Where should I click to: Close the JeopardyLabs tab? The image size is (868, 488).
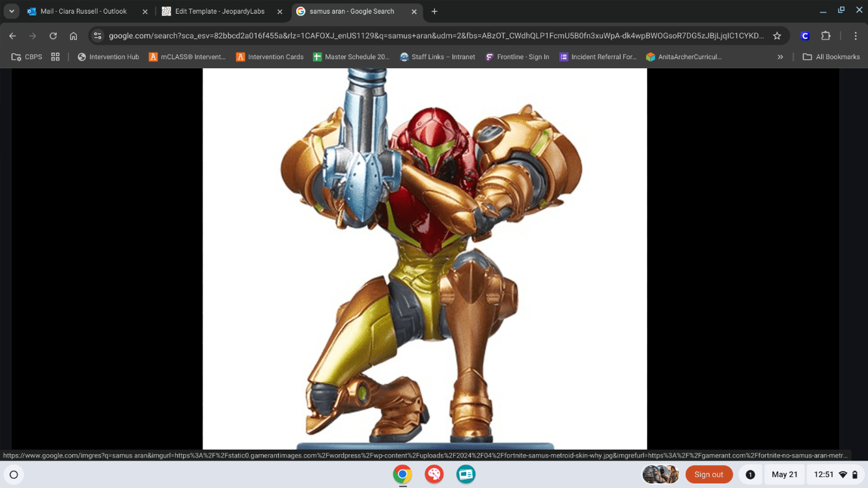(x=280, y=11)
